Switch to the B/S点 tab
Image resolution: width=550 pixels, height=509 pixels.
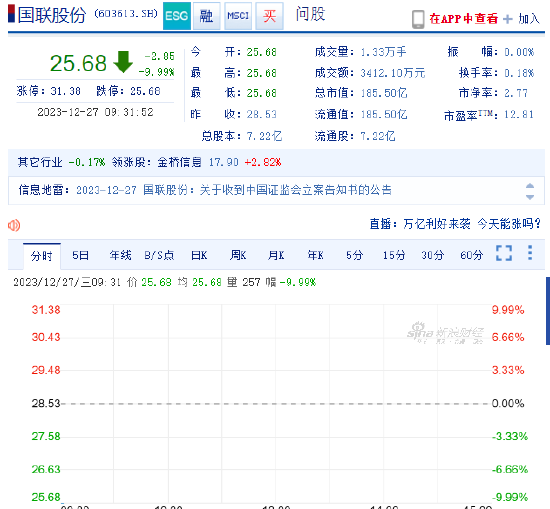[159, 255]
